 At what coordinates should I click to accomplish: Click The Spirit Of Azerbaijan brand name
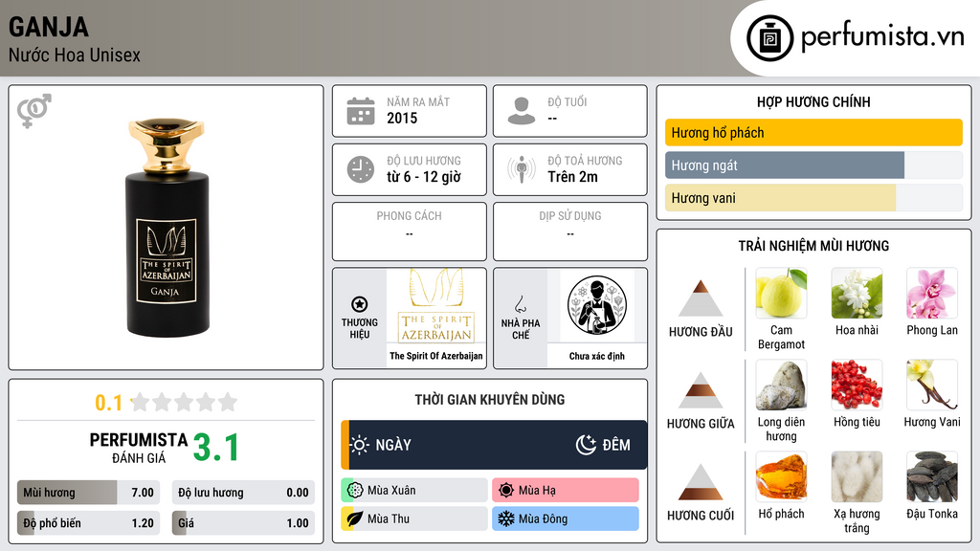pyautogui.click(x=436, y=356)
